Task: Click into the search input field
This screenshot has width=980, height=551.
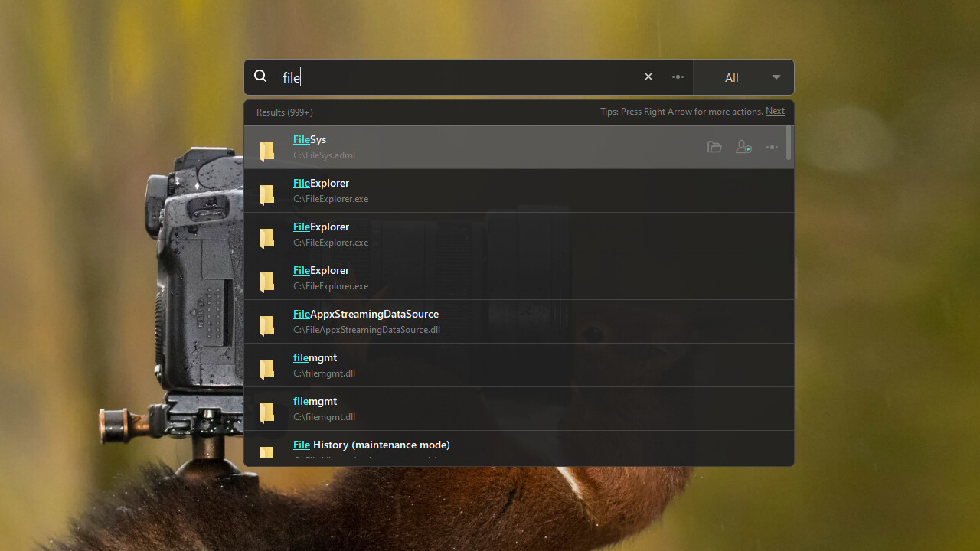Action: (421, 77)
